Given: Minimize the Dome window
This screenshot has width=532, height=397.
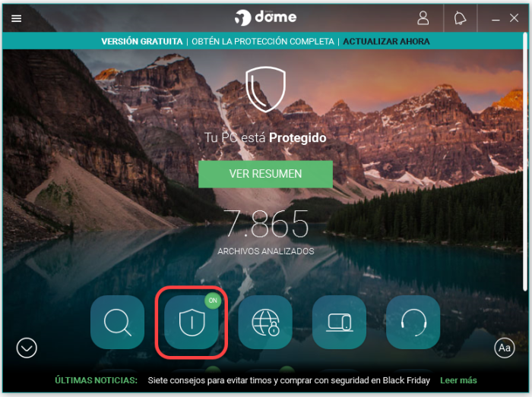Looking at the screenshot, I should [x=496, y=18].
